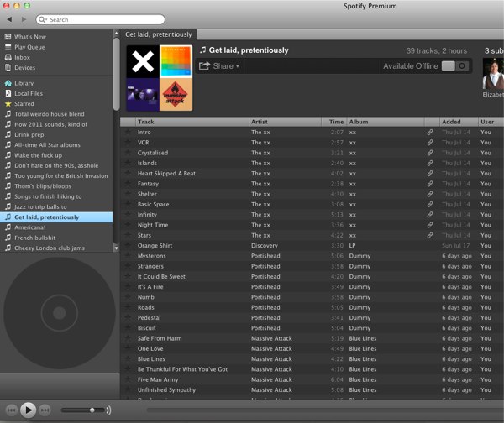This screenshot has width=504, height=423.
Task: Select the 'Get laid, pretentiously' tab
Action: pyautogui.click(x=159, y=34)
